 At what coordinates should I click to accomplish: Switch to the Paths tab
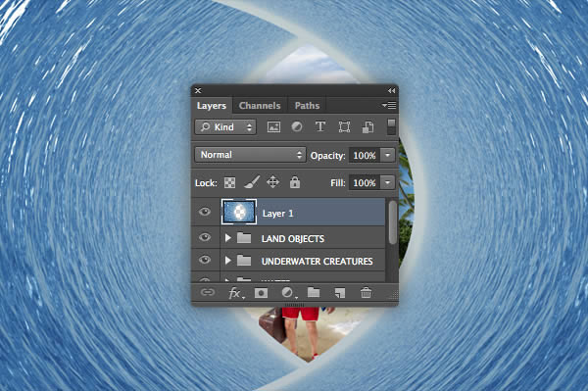tap(307, 106)
